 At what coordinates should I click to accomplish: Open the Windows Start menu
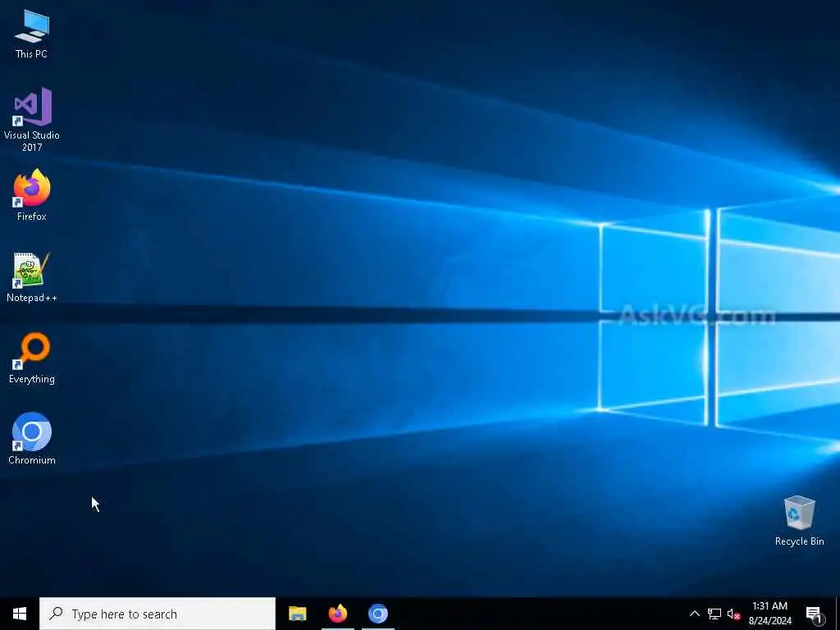20,614
